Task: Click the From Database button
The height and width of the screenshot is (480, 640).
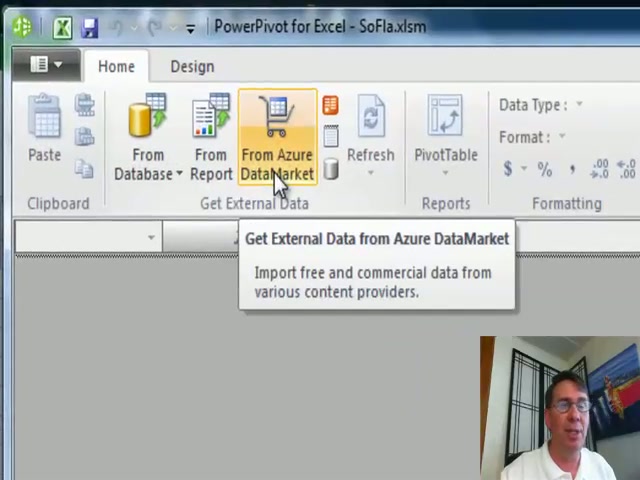Action: [x=148, y=137]
